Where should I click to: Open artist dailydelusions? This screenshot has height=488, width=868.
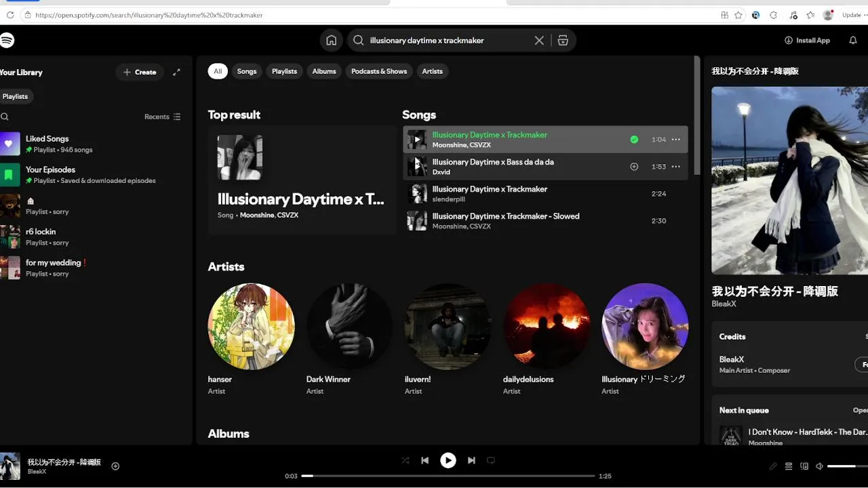coord(547,327)
